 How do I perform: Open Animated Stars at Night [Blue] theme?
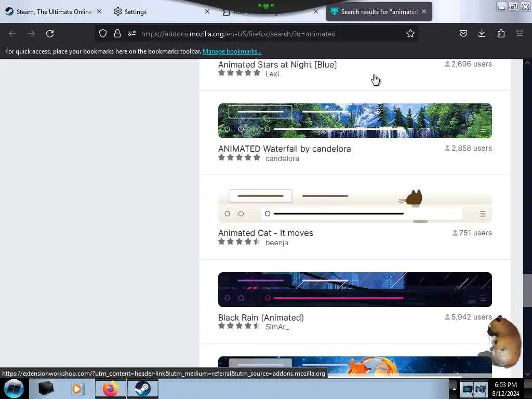(277, 64)
